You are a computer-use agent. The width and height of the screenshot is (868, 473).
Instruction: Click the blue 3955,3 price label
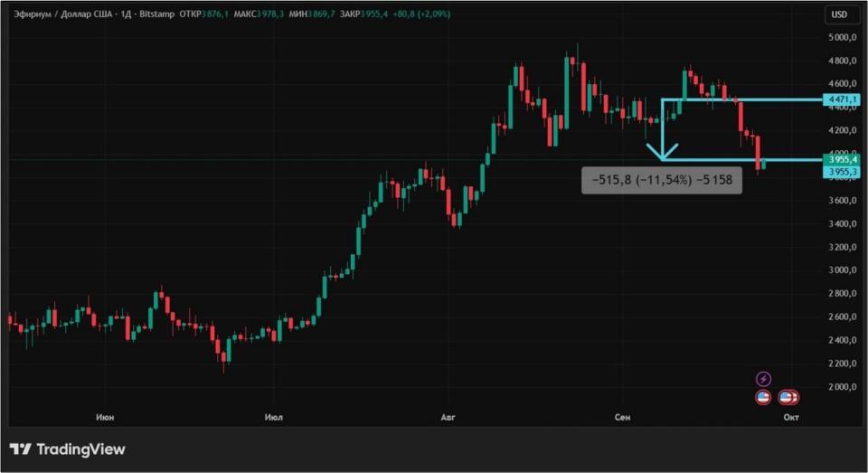click(x=842, y=172)
